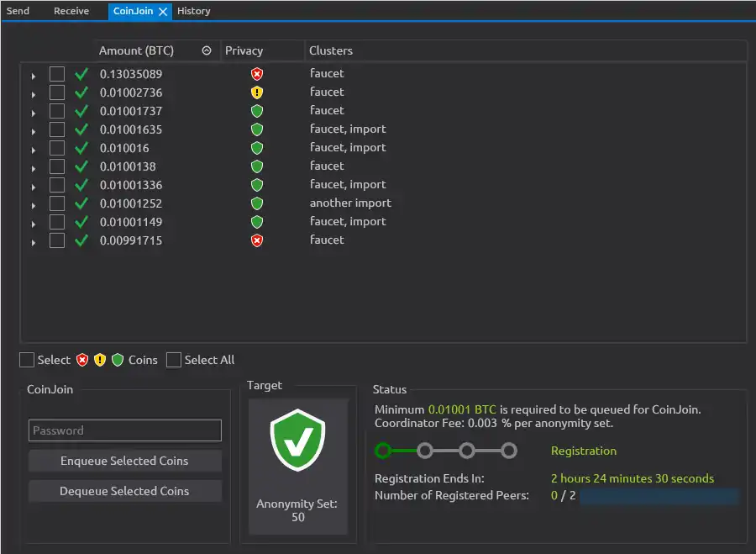Enable the Select All checkbox
Image resolution: width=756 pixels, height=554 pixels.
coord(174,360)
